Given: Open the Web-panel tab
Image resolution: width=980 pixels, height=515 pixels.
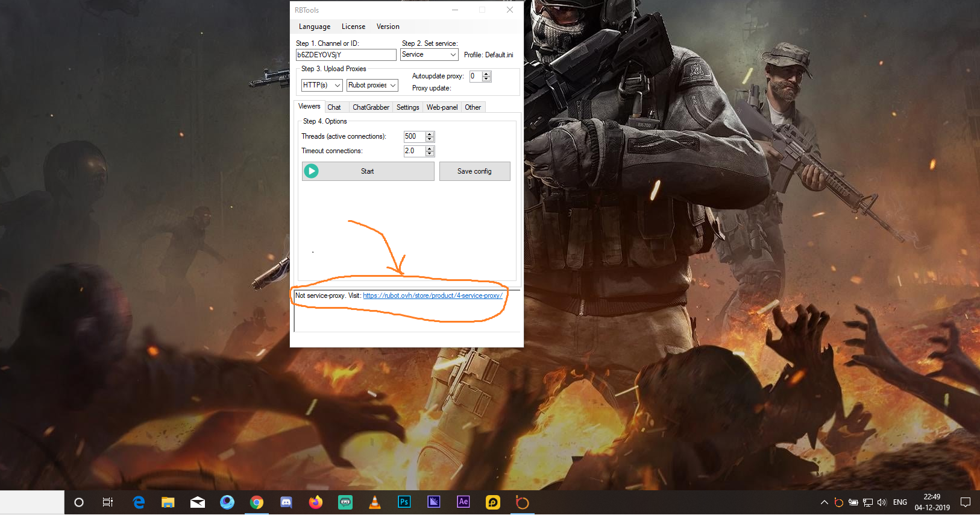Looking at the screenshot, I should [x=442, y=107].
